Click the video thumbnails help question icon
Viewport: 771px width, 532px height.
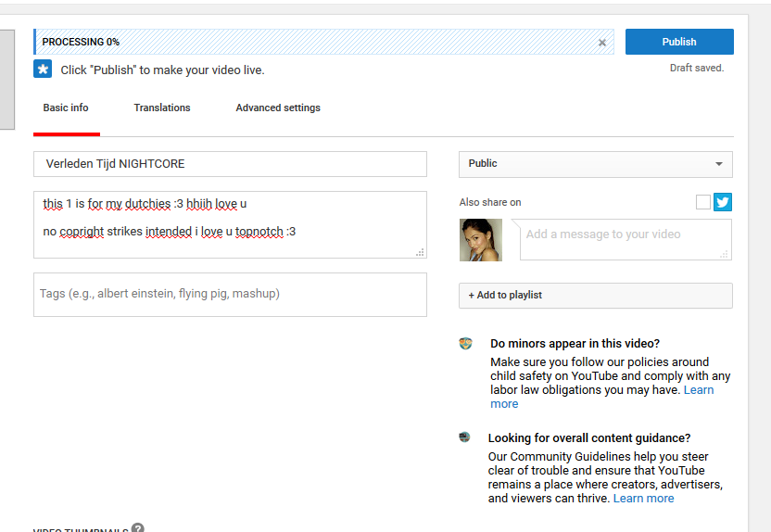click(138, 528)
